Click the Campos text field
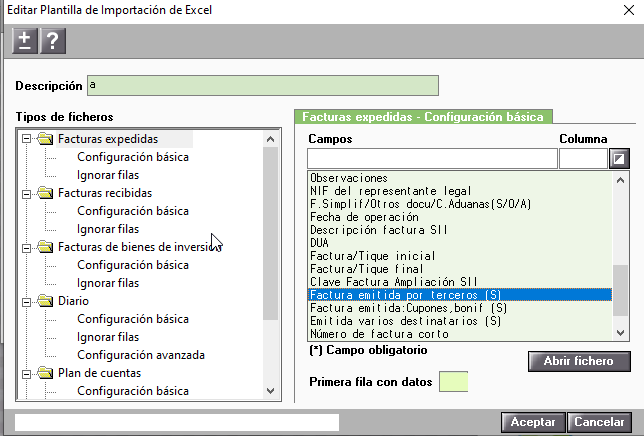The width and height of the screenshot is (644, 436). click(x=432, y=158)
